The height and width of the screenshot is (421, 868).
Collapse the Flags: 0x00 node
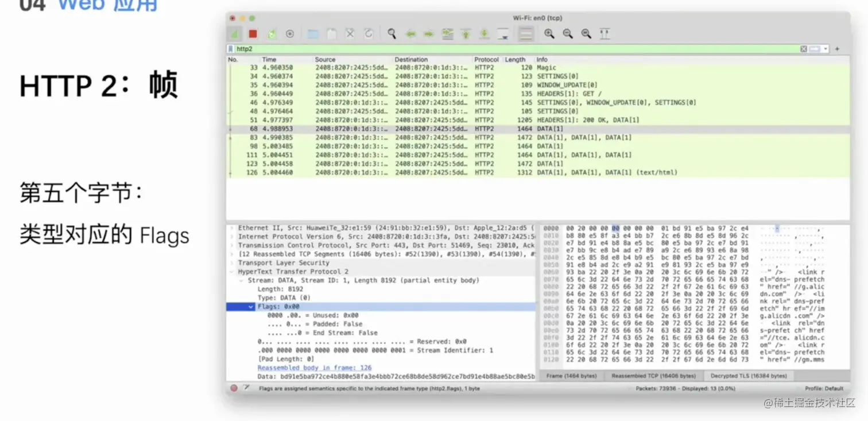tap(251, 307)
